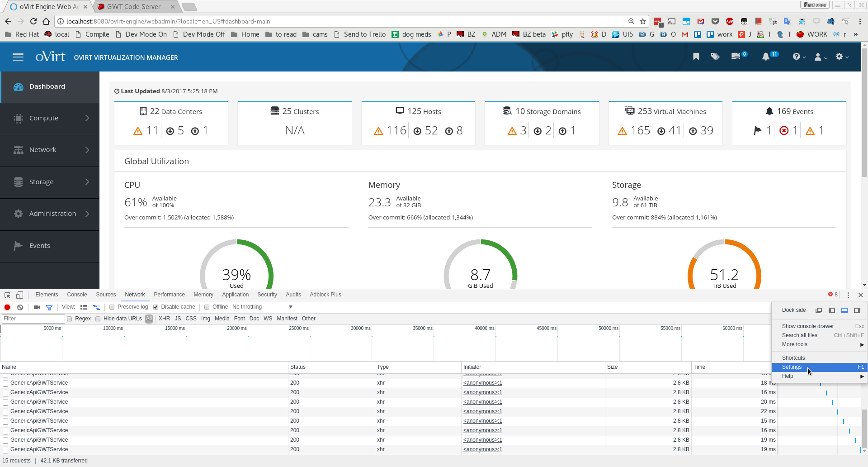
Task: Toggle the DevTools filter funnel icon
Action: point(49,307)
